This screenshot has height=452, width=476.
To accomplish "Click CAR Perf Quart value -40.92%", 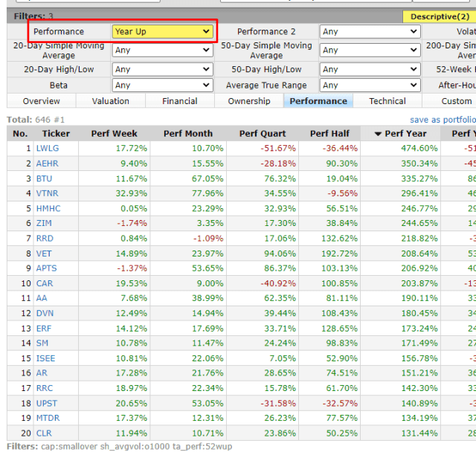I will click(278, 283).
